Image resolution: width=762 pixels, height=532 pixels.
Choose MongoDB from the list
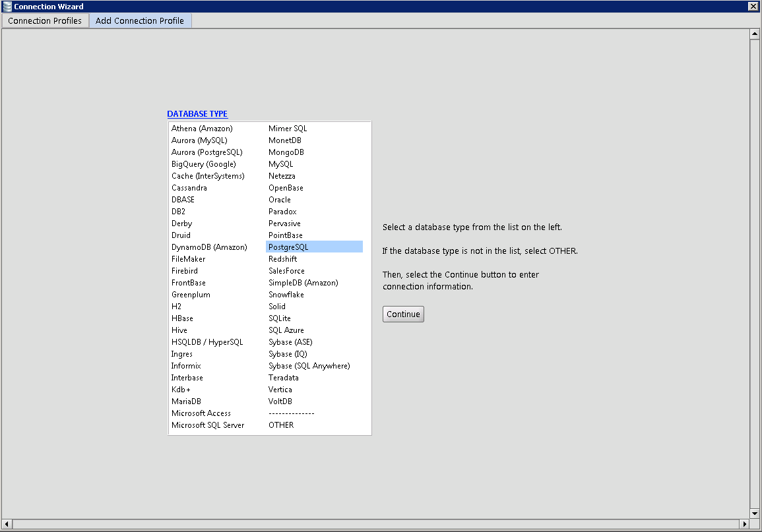[x=286, y=152]
